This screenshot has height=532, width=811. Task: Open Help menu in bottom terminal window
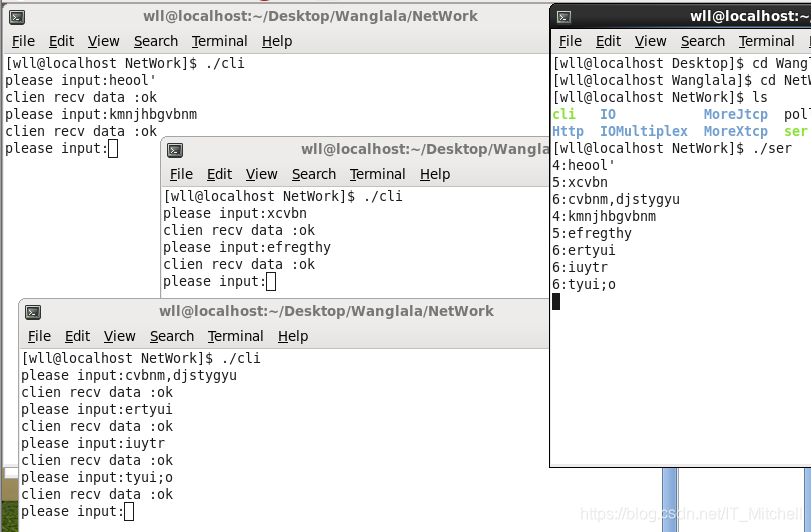click(x=293, y=336)
